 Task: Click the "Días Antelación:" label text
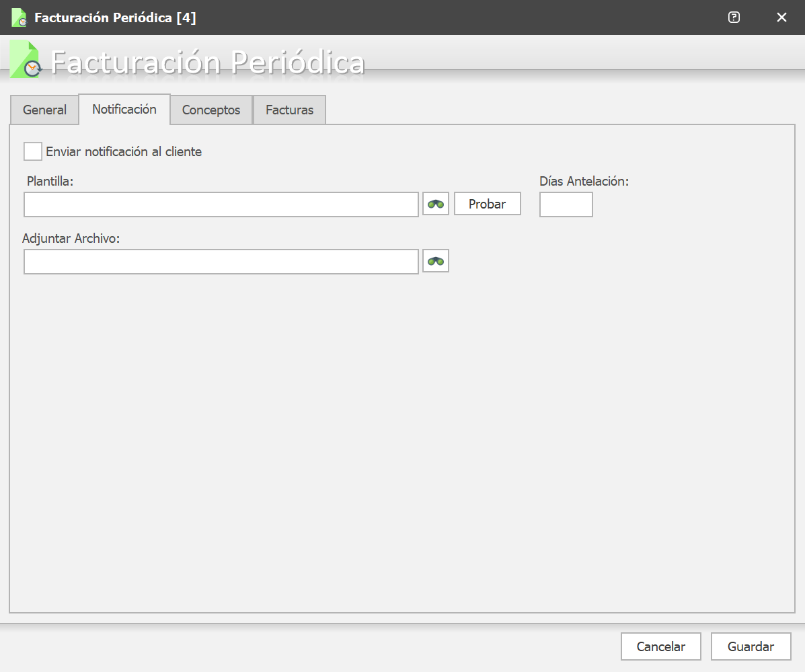pos(584,181)
